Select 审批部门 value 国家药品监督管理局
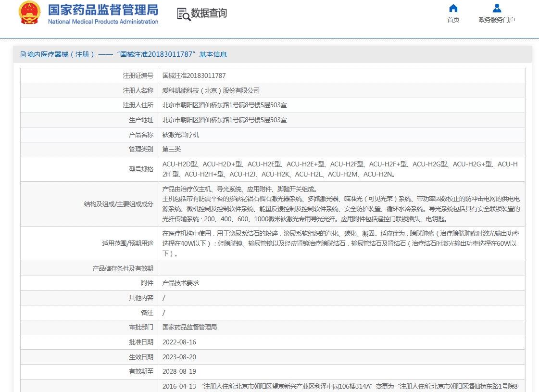The image size is (539, 392). [190, 328]
